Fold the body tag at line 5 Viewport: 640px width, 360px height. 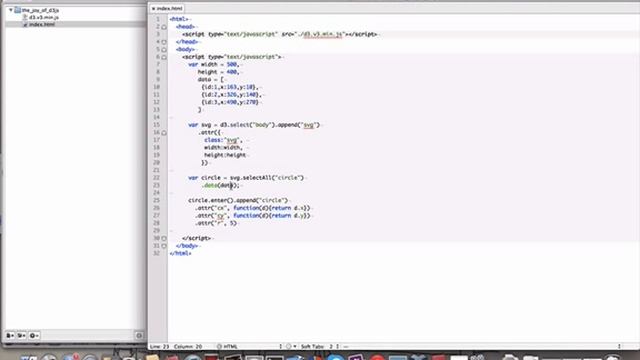164,50
